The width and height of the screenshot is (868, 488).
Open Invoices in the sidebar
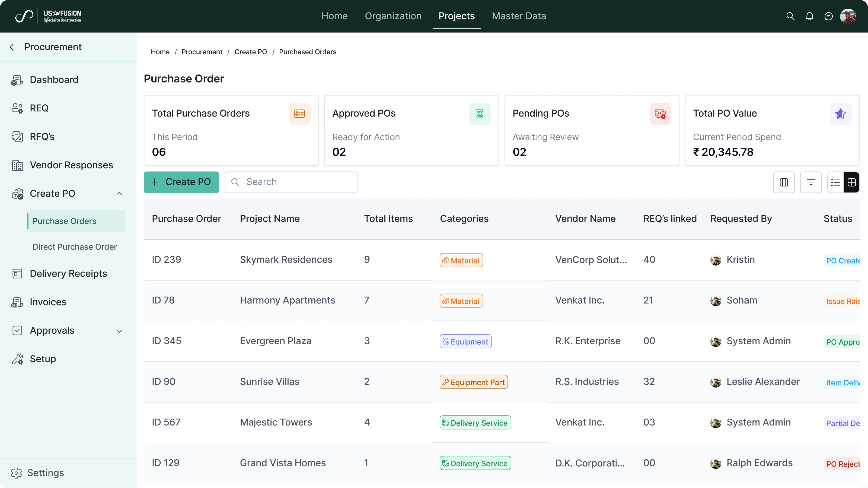tap(48, 302)
